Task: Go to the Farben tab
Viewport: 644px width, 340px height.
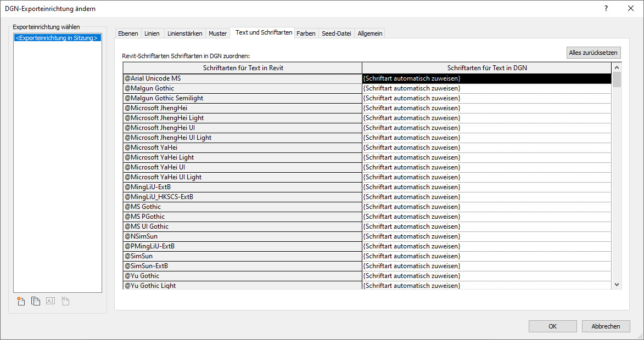Action: tap(306, 33)
